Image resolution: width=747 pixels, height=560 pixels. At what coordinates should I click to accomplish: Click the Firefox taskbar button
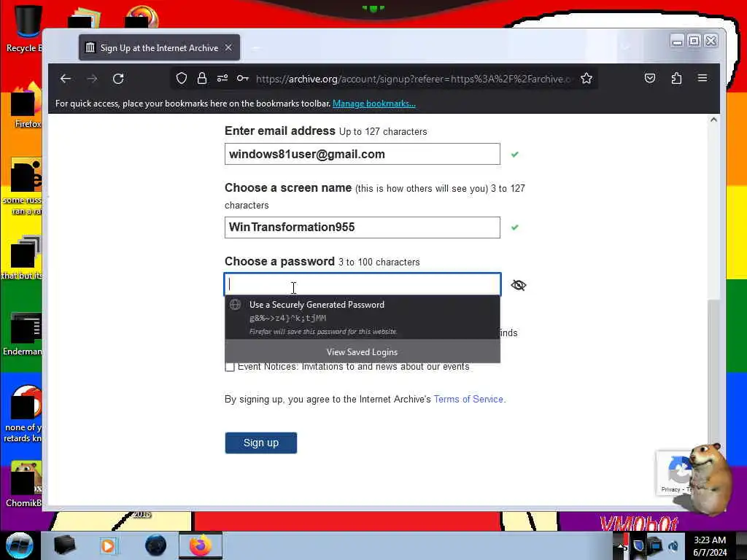pos(201,545)
